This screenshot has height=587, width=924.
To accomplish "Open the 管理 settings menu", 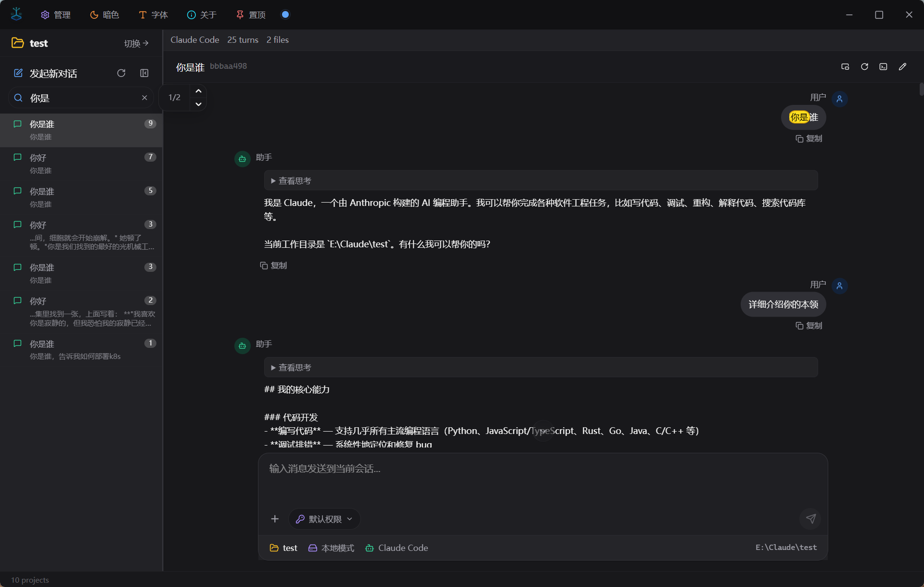I will click(x=55, y=15).
